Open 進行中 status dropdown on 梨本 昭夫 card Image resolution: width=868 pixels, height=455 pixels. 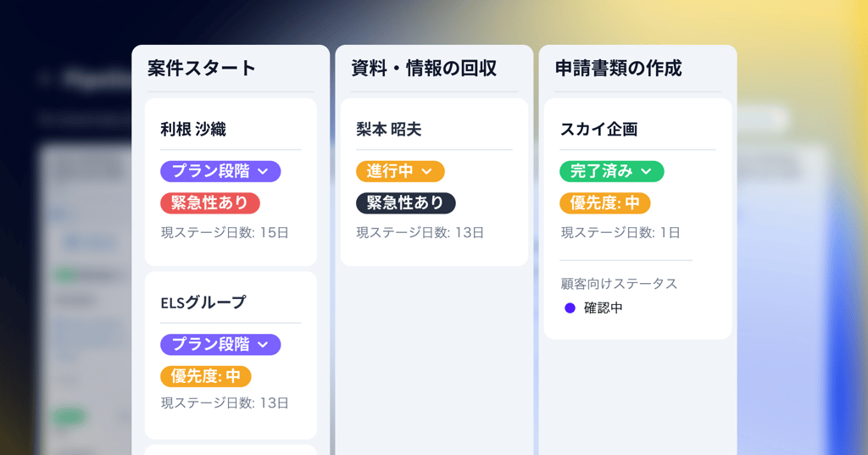tap(400, 171)
